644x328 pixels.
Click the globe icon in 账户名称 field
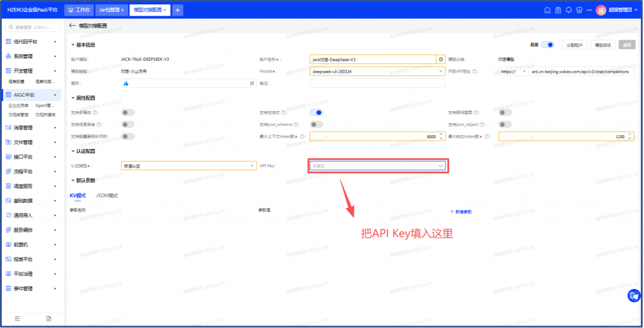click(441, 59)
